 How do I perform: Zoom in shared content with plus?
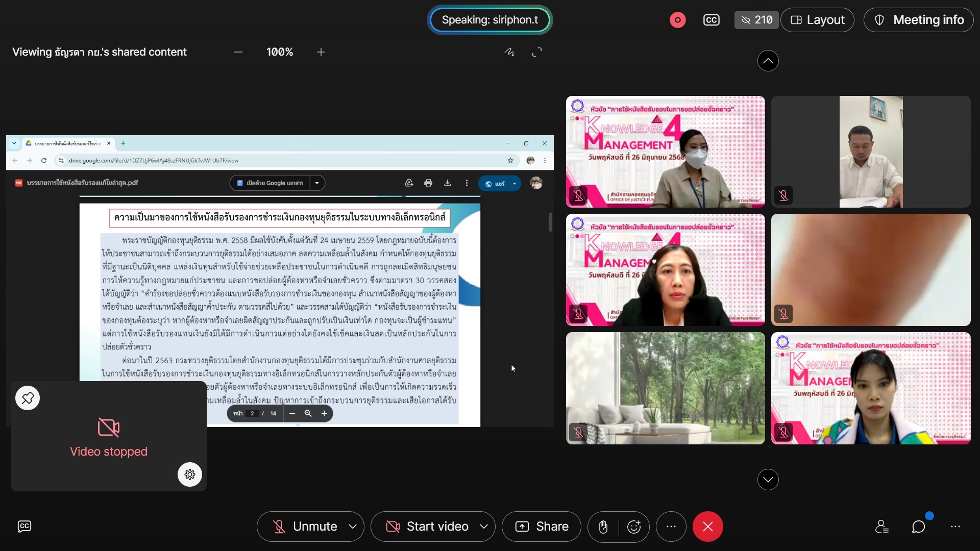321,52
